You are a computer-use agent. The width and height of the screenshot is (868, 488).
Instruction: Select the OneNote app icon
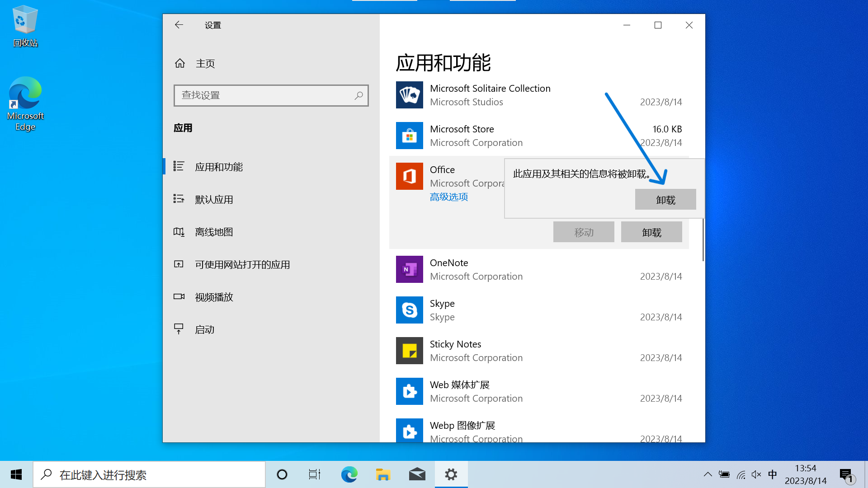(409, 269)
